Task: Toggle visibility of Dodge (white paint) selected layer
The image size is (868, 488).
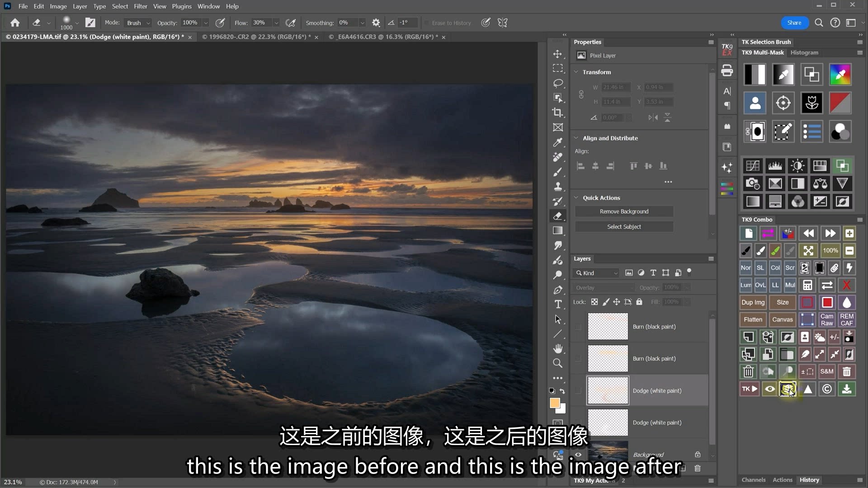Action: pos(578,391)
